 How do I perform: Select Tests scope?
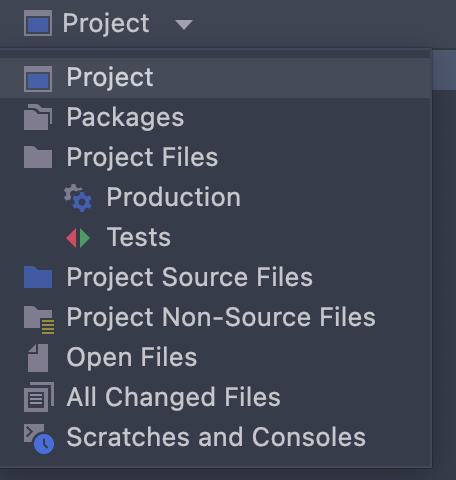215,237
